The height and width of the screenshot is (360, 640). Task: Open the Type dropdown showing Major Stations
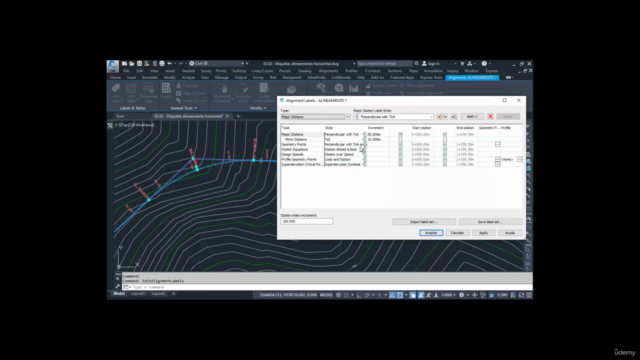(x=315, y=117)
